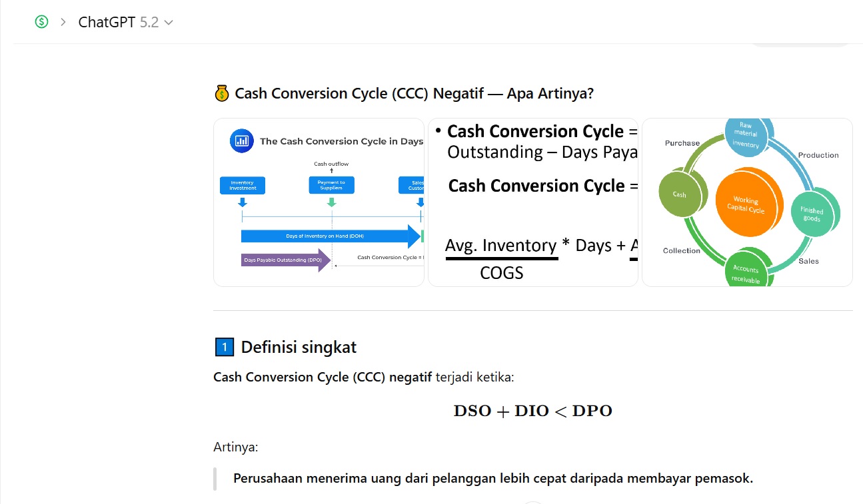This screenshot has height=504, width=863.
Task: Click the blue bar-chart logo icon
Action: coord(241,140)
